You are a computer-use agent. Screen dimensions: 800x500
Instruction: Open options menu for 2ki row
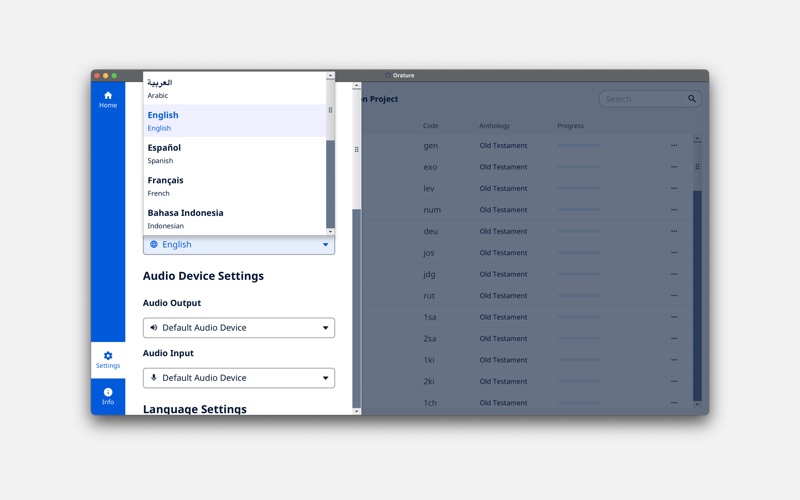coord(674,381)
